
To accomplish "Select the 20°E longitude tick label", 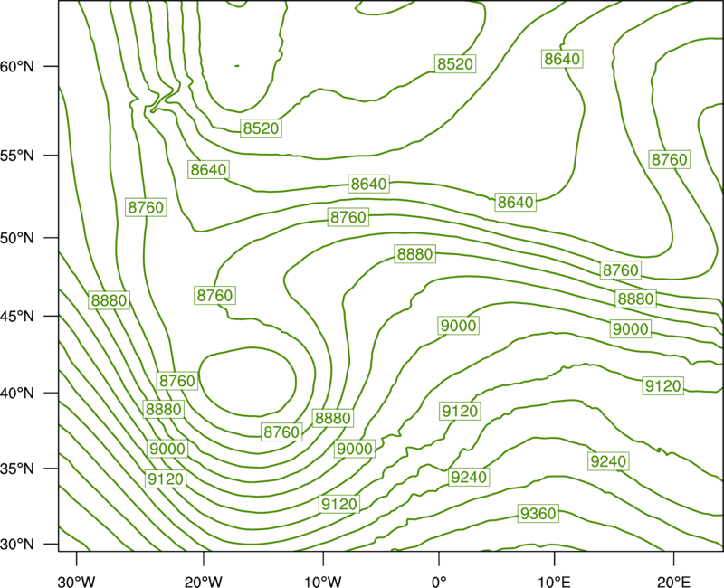I will 673,582.
